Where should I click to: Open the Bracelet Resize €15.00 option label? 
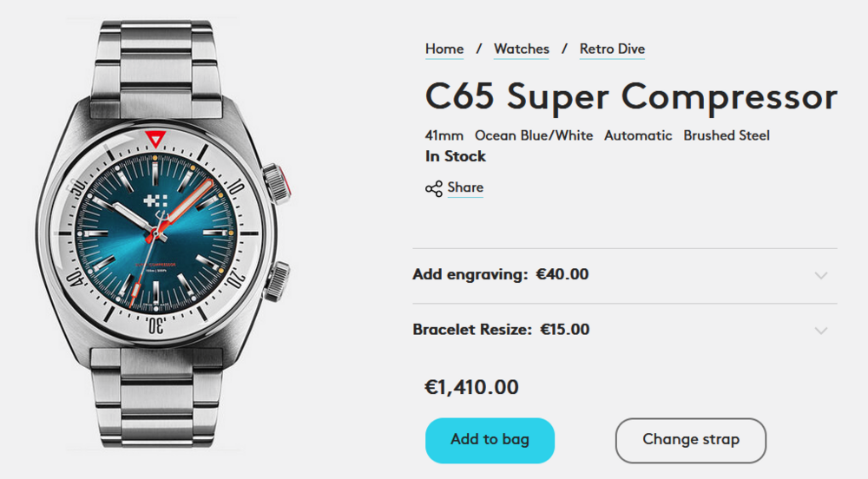click(501, 330)
